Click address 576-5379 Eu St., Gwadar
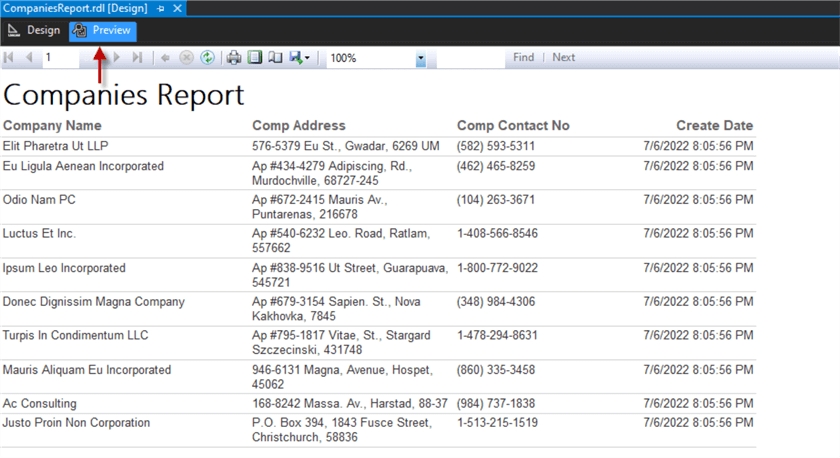Viewport: 840px width, 458px height. tap(346, 146)
